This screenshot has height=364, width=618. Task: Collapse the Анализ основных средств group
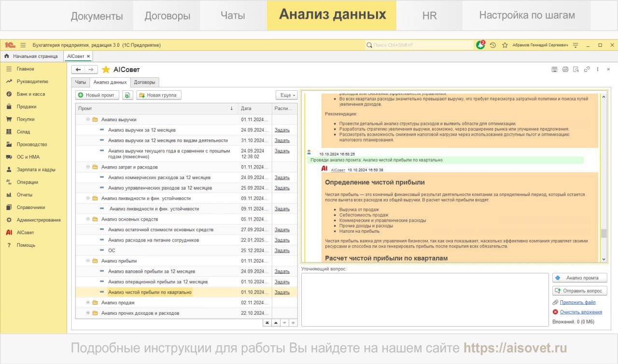88,219
